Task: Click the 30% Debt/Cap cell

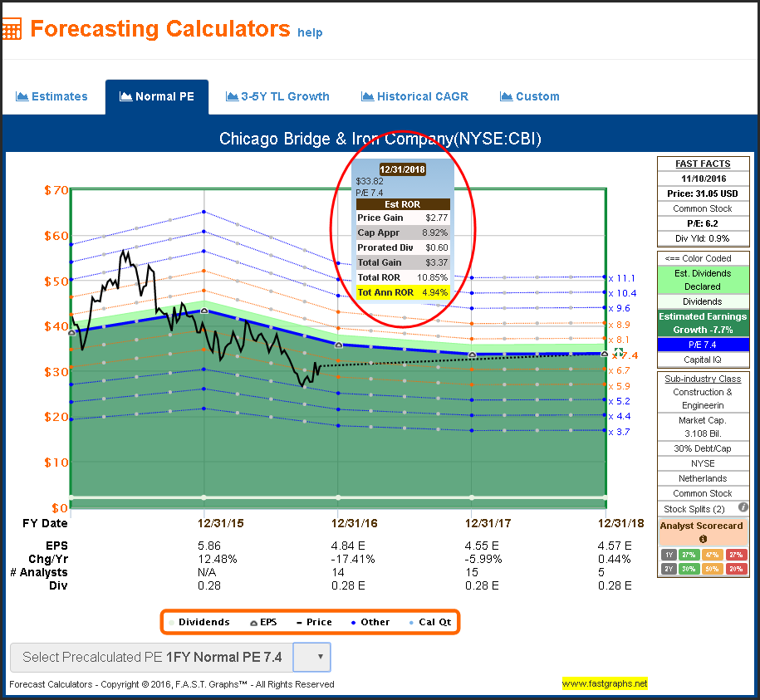Action: (x=703, y=448)
